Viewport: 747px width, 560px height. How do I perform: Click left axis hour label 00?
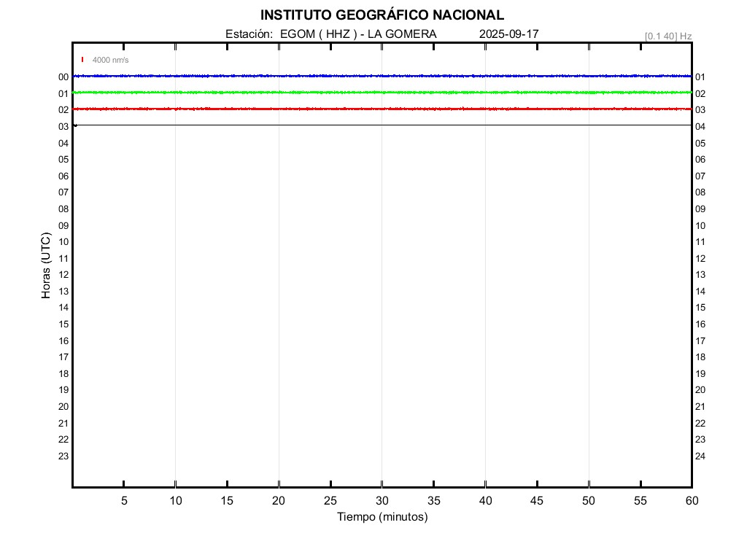coord(63,77)
